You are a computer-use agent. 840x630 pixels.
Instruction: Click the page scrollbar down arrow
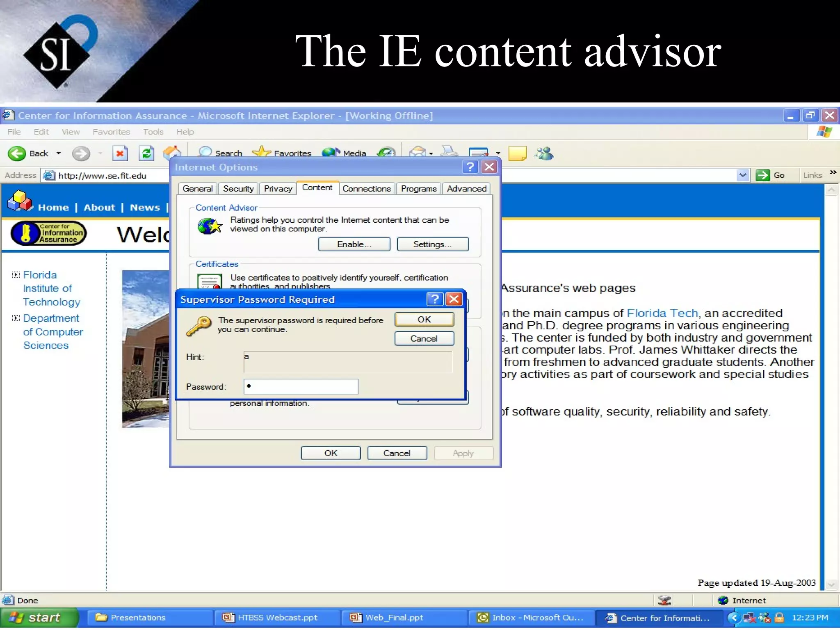pos(831,584)
